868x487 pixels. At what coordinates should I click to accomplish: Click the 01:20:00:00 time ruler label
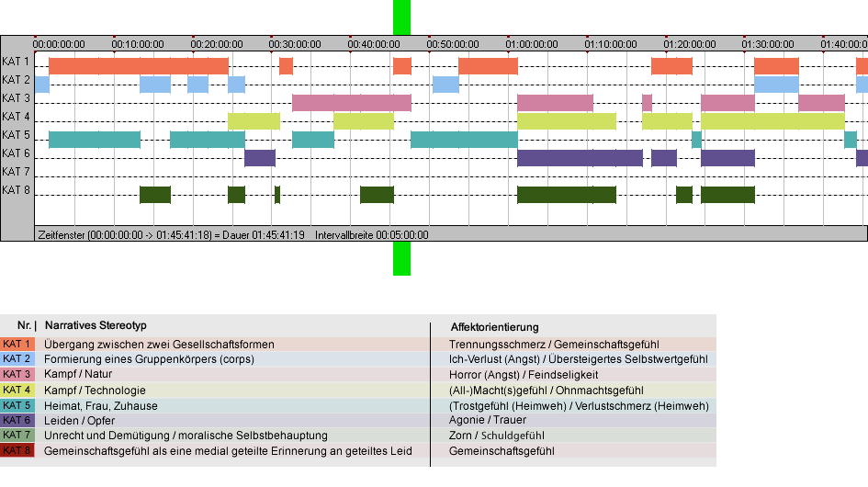(690, 44)
